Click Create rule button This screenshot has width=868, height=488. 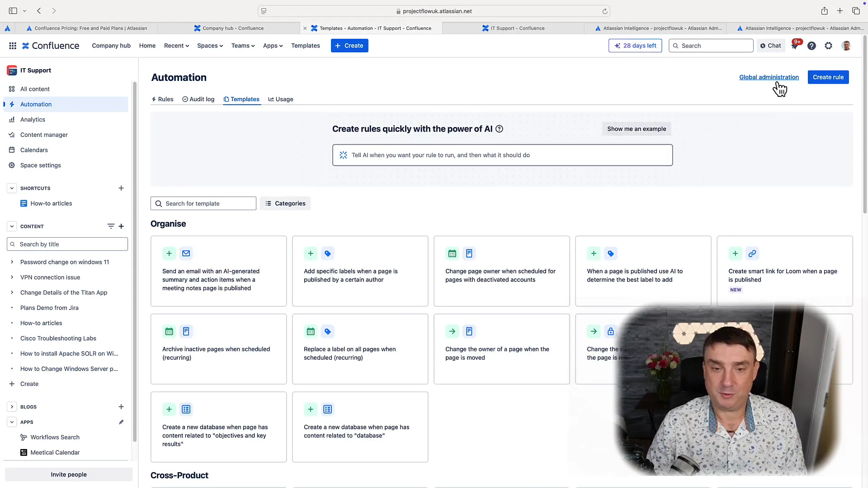pyautogui.click(x=828, y=77)
